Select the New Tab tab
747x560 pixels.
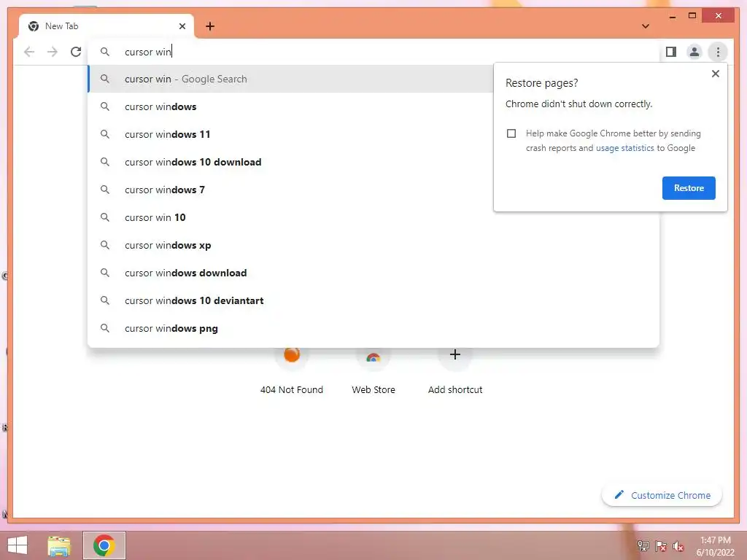pyautogui.click(x=107, y=26)
